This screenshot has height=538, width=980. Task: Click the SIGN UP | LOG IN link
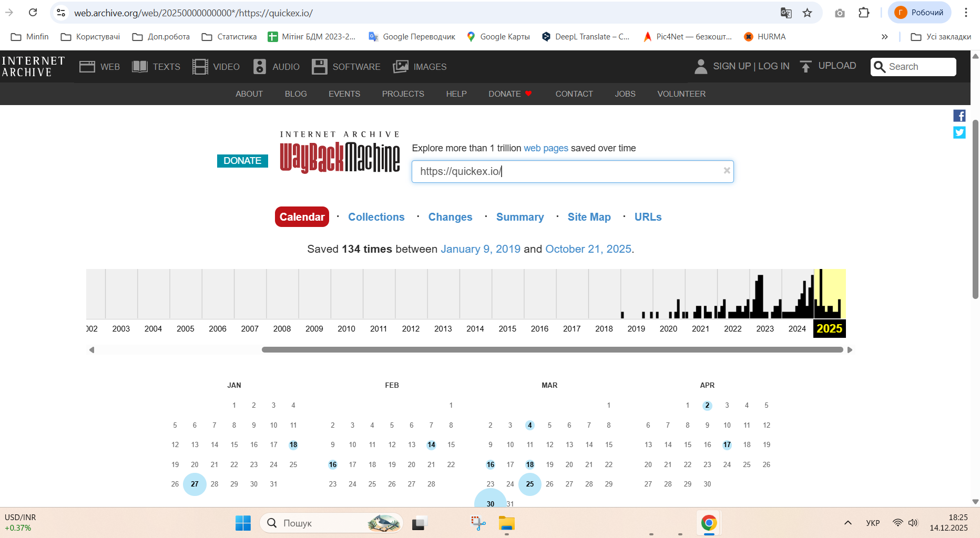point(741,66)
